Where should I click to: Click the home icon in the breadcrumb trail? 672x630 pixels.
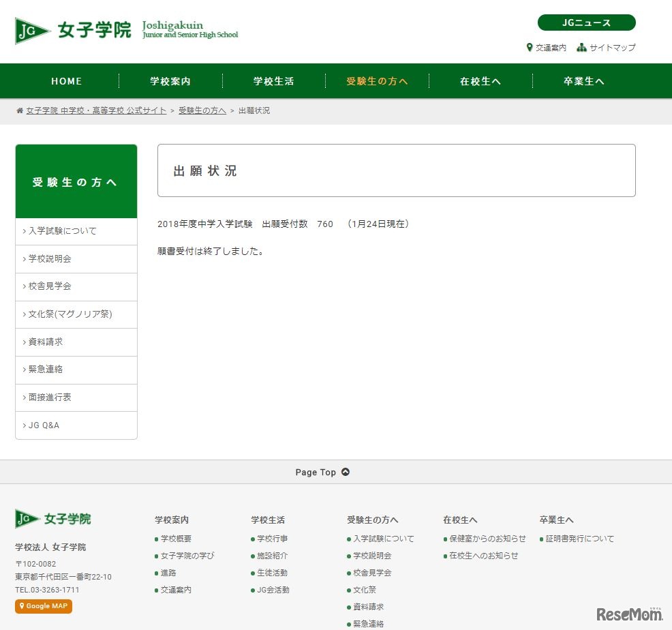[x=19, y=110]
